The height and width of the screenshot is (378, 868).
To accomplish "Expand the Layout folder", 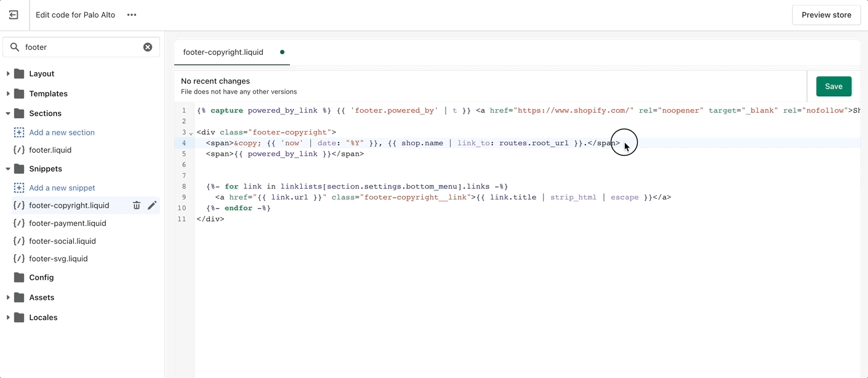I will click(8, 74).
